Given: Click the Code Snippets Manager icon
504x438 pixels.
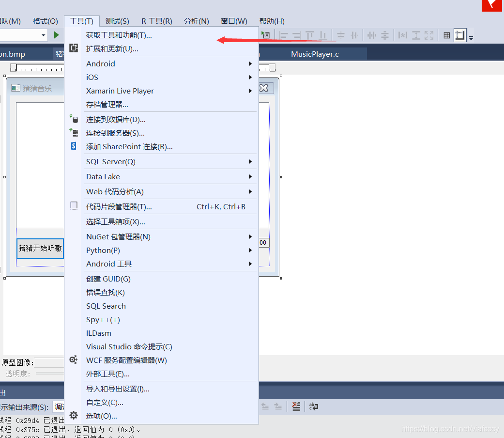Looking at the screenshot, I should pyautogui.click(x=74, y=206).
